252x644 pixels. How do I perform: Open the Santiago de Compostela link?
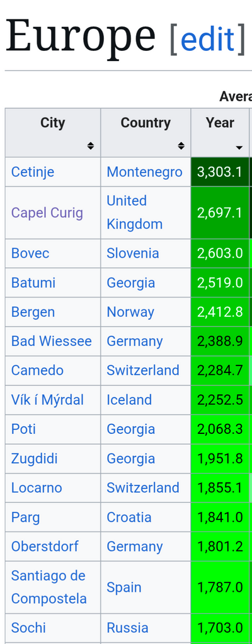pyautogui.click(x=49, y=587)
